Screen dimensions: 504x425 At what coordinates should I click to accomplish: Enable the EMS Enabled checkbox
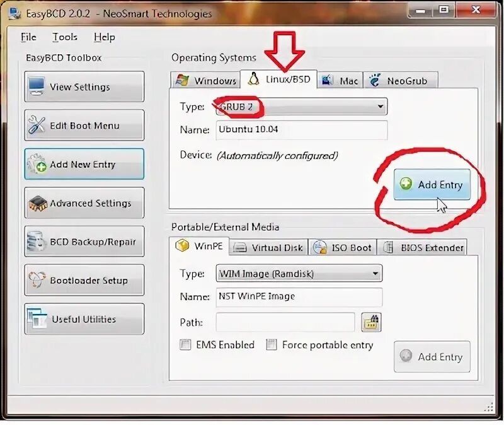(x=185, y=344)
